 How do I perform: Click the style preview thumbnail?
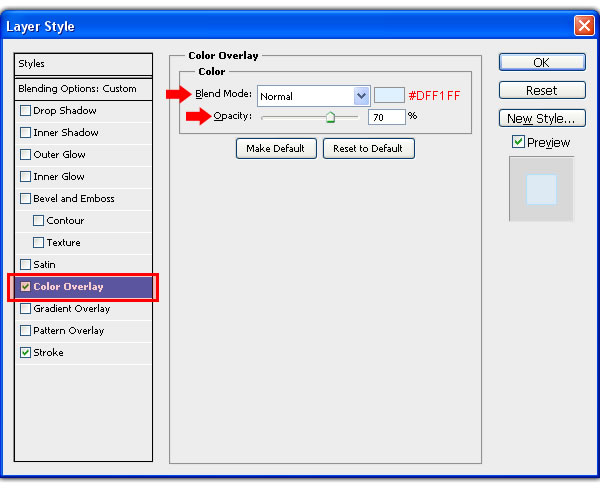[x=541, y=189]
